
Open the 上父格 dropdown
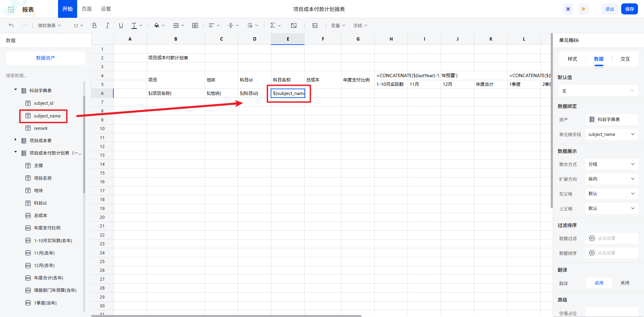(x=612, y=208)
